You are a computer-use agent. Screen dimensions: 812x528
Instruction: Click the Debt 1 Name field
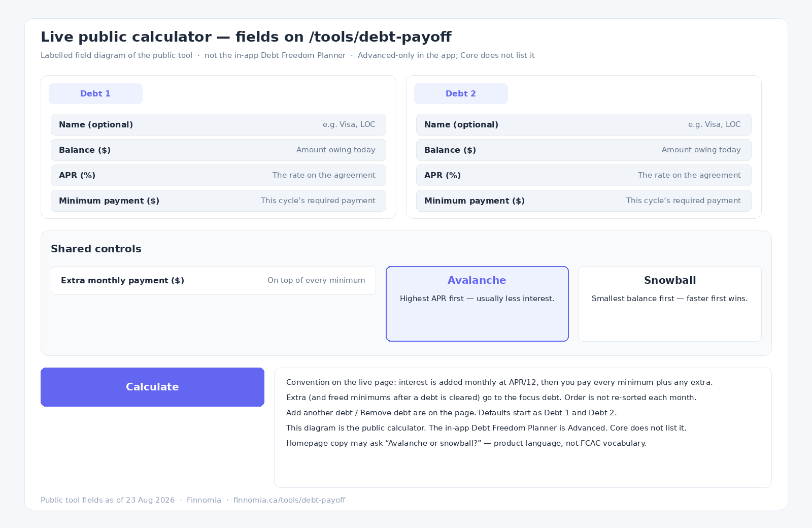point(218,124)
